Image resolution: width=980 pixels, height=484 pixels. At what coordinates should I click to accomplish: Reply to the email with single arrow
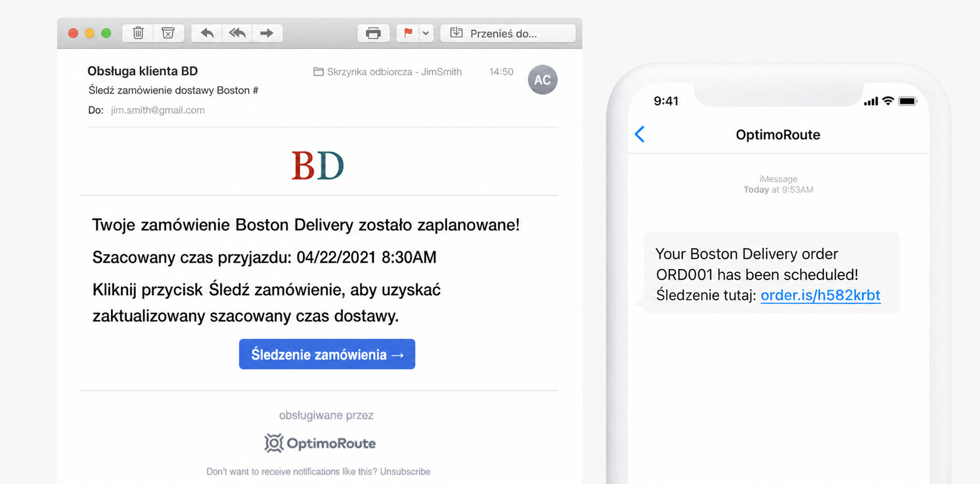(x=207, y=33)
